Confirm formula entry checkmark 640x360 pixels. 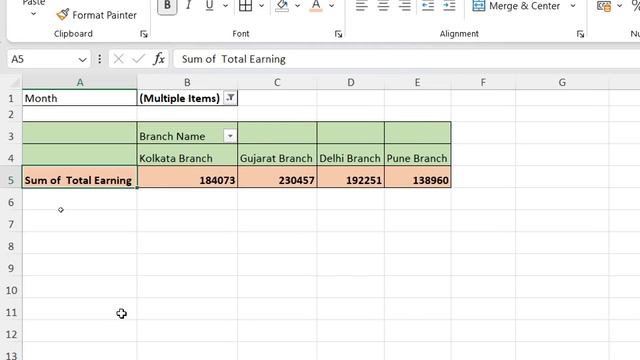[139, 59]
